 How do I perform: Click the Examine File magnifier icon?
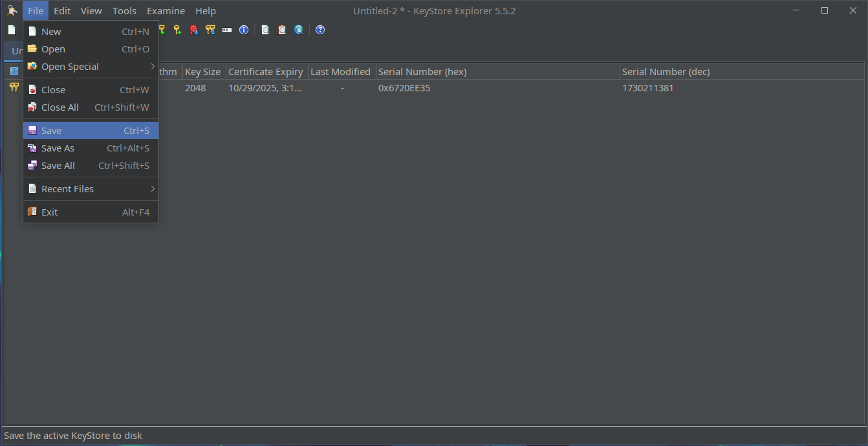tap(265, 30)
